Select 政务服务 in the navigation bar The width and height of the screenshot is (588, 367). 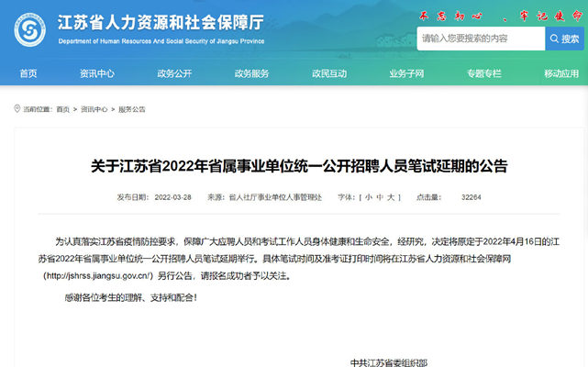(x=251, y=73)
